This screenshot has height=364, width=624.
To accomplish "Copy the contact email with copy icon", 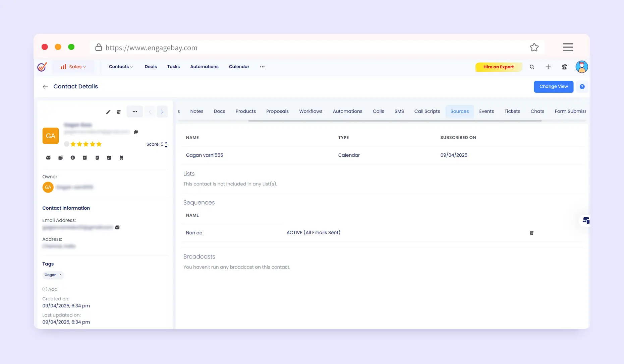I will (136, 132).
